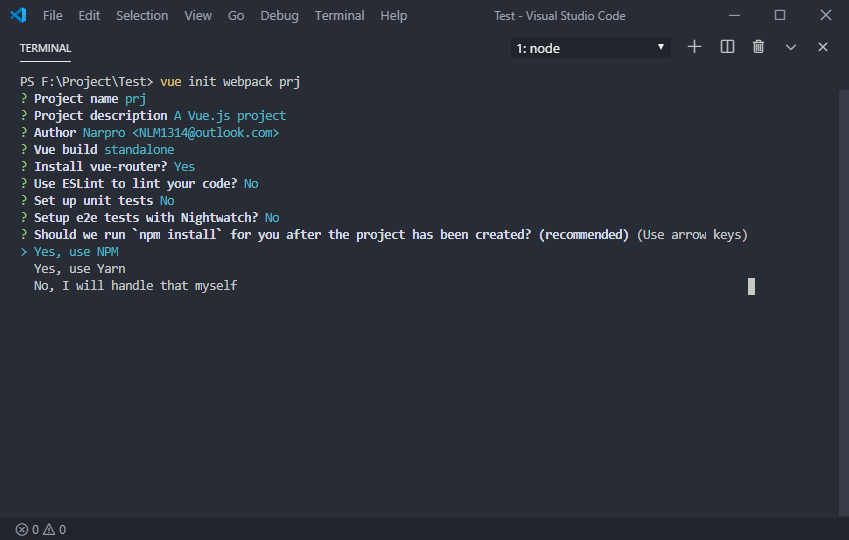
Task: Click 'Install vue-router?' prompt line
Action: point(108,167)
